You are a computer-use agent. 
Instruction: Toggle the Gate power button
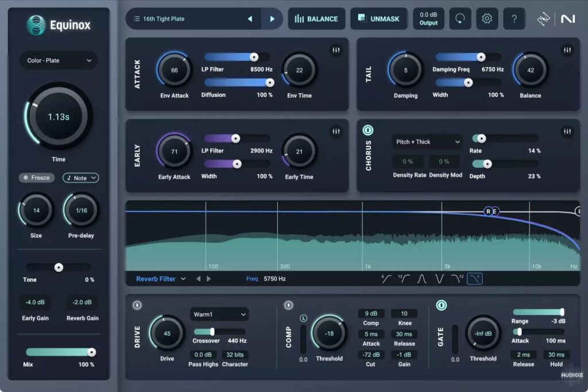[442, 305]
